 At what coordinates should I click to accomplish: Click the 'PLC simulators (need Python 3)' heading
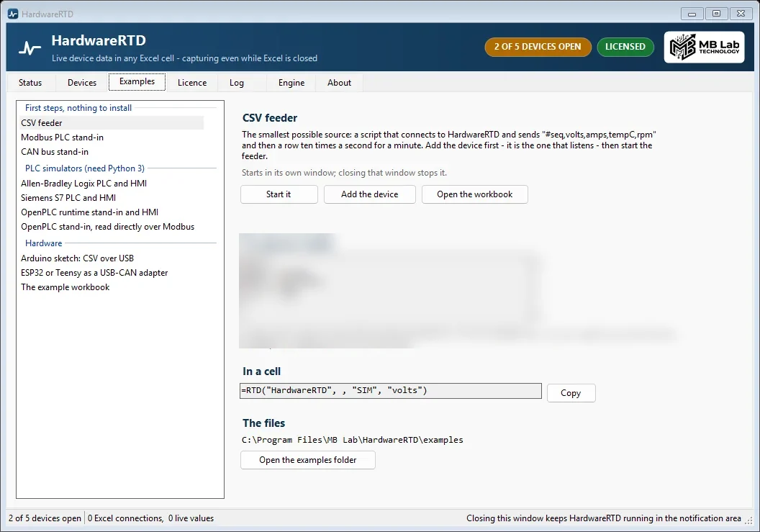(85, 168)
